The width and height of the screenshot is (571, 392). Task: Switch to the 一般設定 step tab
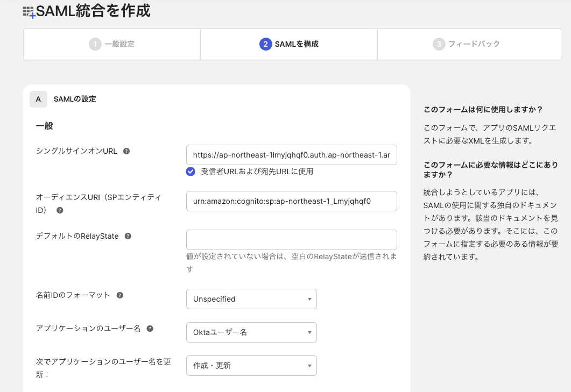tap(111, 44)
